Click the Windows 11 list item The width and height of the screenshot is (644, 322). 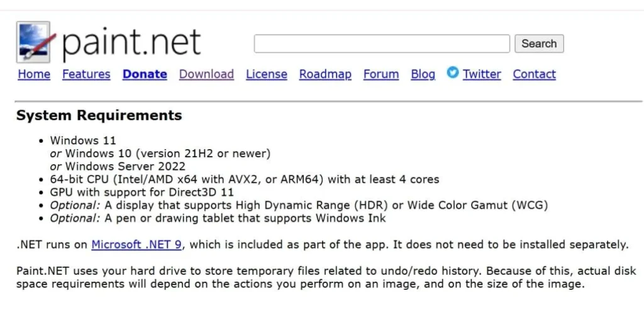[x=83, y=140]
